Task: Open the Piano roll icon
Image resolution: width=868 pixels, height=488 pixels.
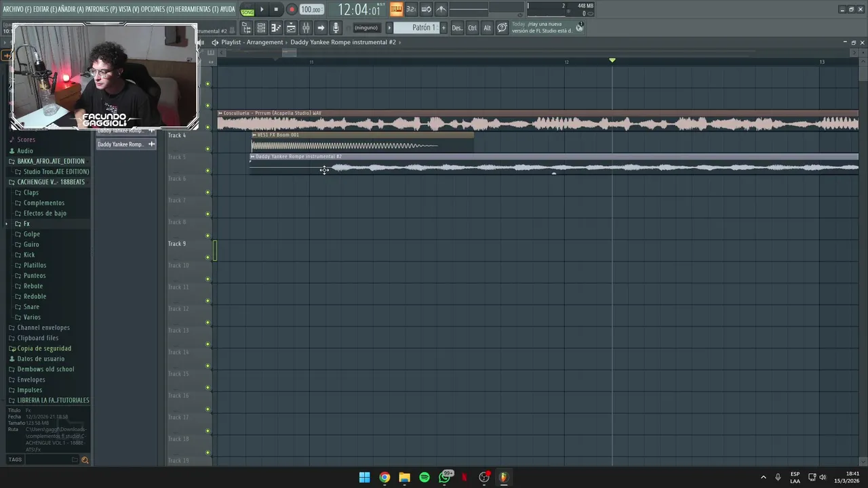Action: (276, 28)
